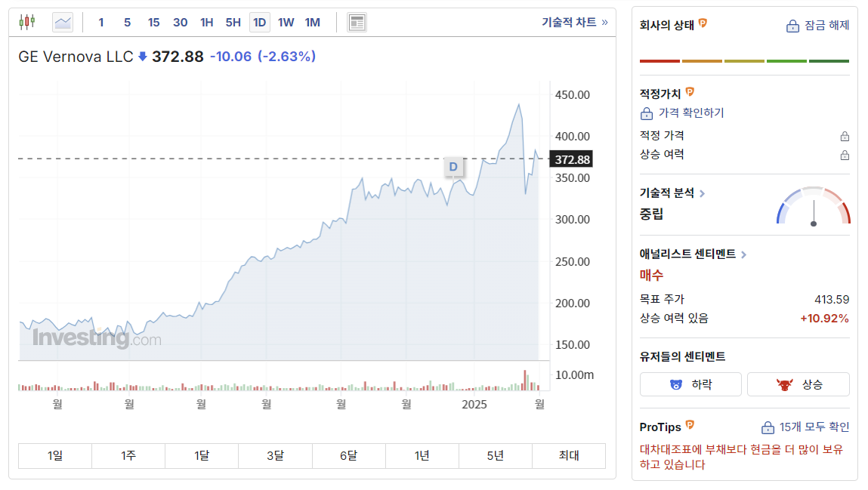The width and height of the screenshot is (868, 490).
Task: Click the -10.06 (-2.63%) change text
Action: 263,57
